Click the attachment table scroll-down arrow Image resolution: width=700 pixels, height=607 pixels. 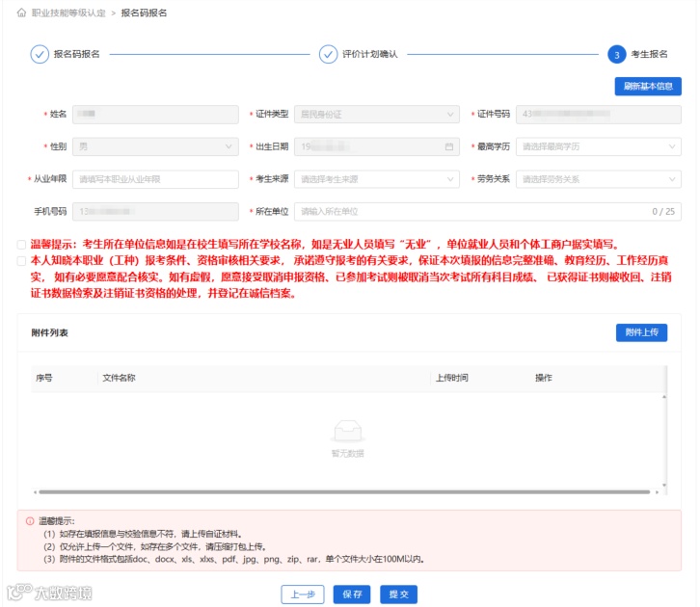pos(664,485)
